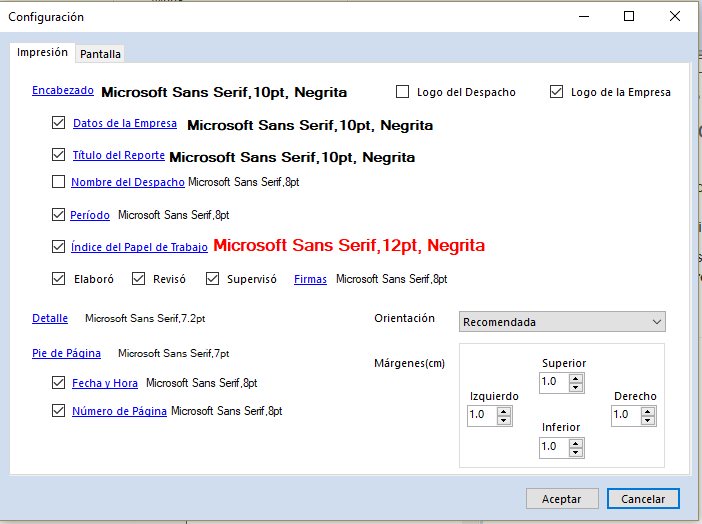This screenshot has height=524, width=702.
Task: Select the Impresión tab
Action: click(43, 52)
